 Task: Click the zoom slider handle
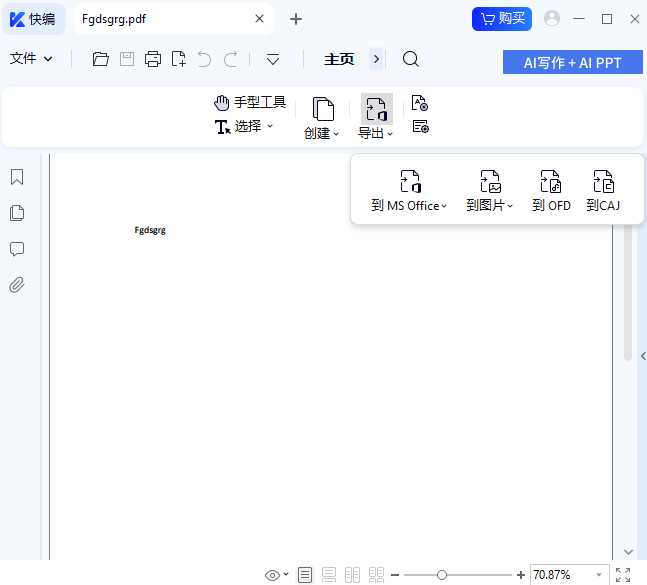tap(442, 575)
